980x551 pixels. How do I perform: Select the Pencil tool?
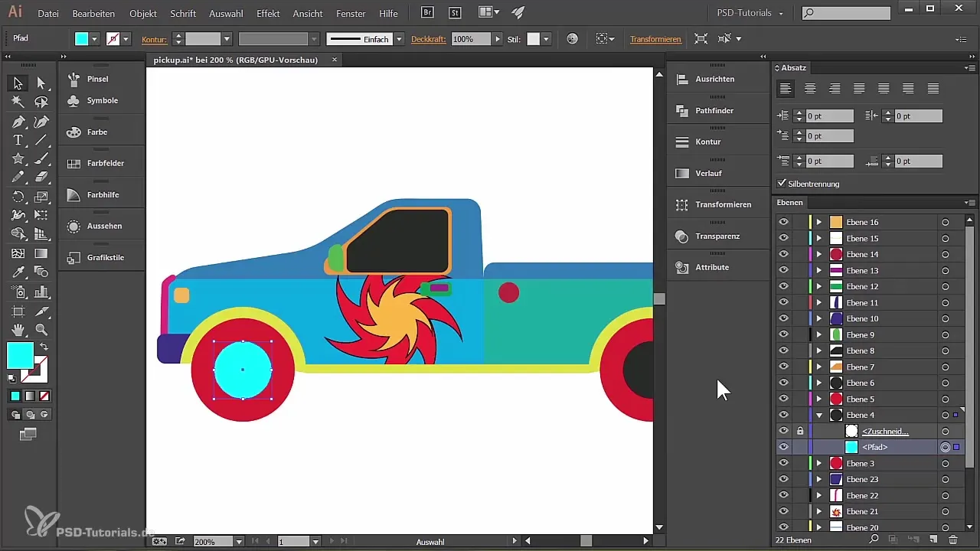18,178
